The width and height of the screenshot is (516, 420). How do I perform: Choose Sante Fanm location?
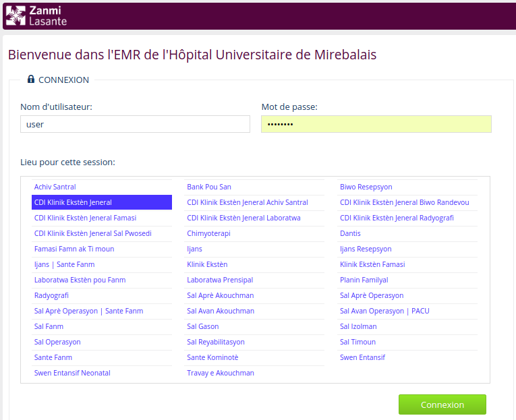[x=102, y=357]
